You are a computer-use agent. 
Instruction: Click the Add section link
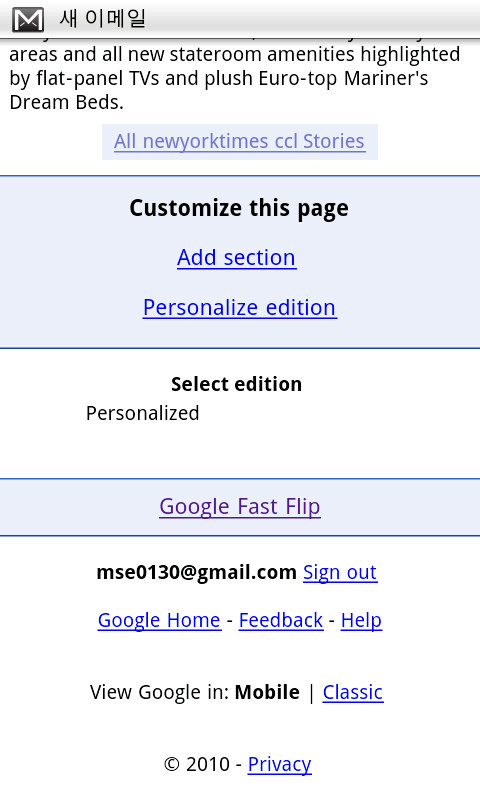click(x=236, y=257)
